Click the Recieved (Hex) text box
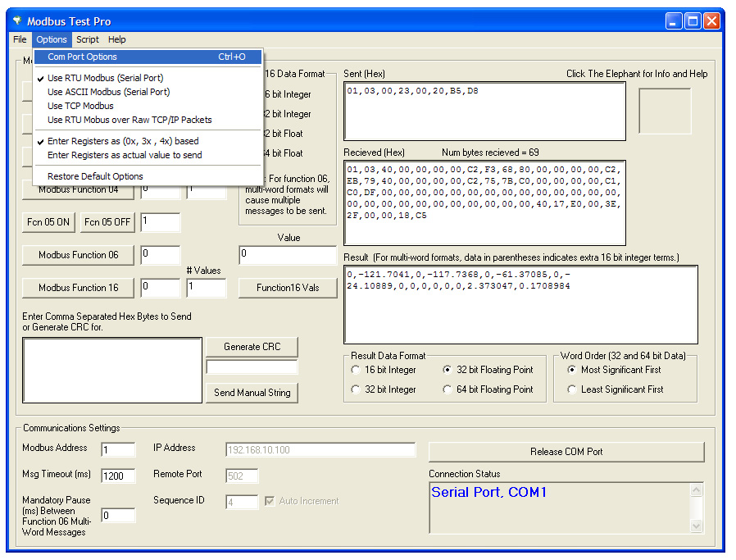 (x=485, y=203)
